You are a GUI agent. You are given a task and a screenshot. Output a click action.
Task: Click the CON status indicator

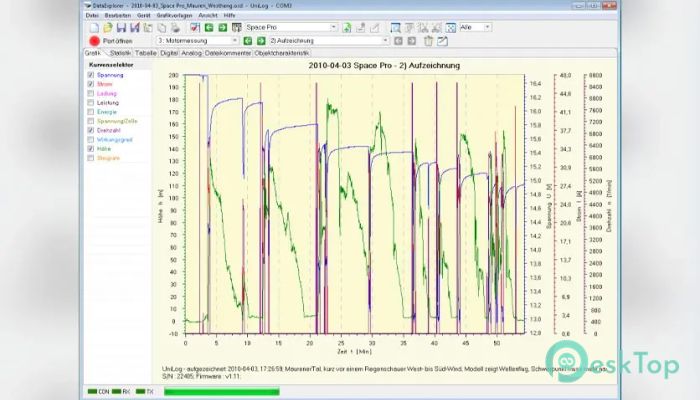(99, 392)
